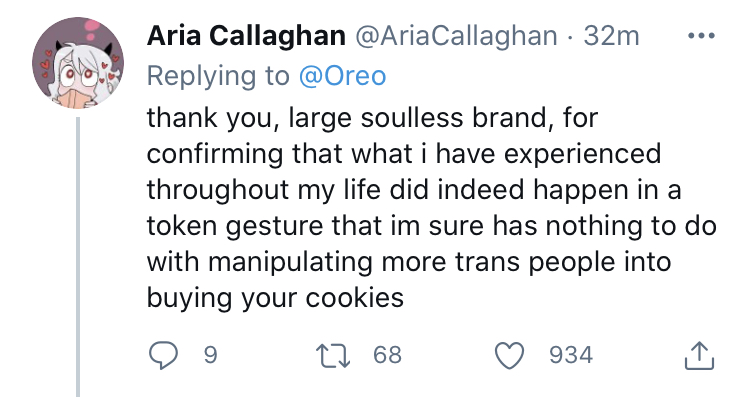The height and width of the screenshot is (397, 750).
Task: Open tweet detail by clicking tweet text
Action: 431,208
